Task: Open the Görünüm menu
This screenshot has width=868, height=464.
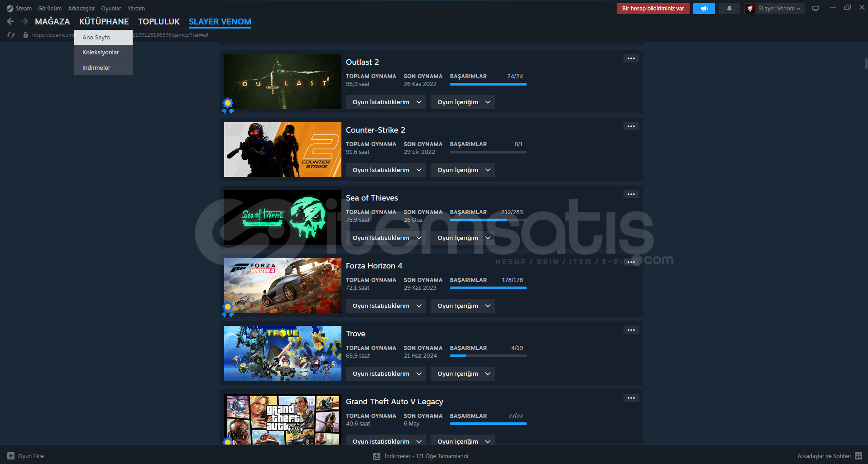Action: tap(50, 9)
